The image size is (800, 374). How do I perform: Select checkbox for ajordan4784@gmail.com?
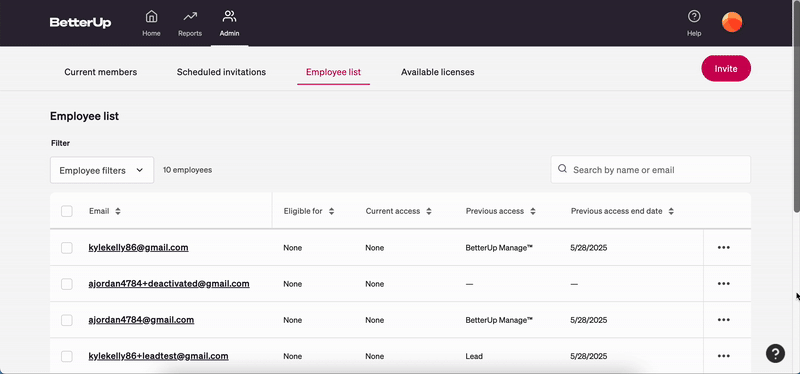click(67, 320)
